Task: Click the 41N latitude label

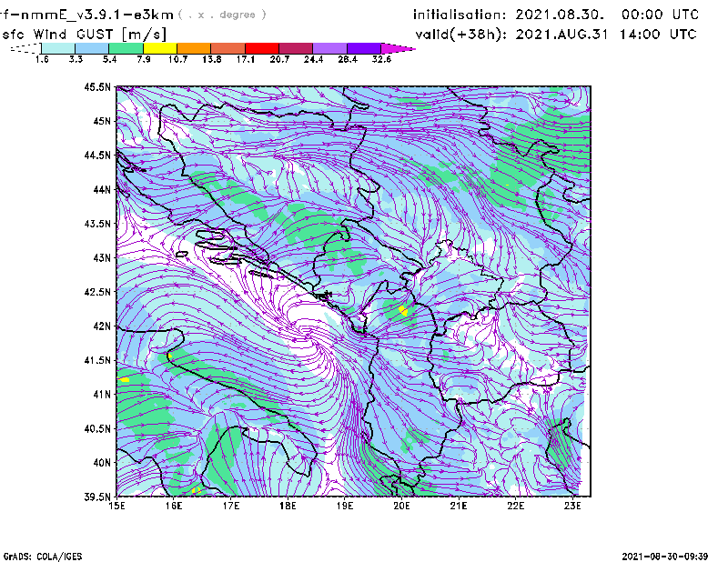Action: (x=102, y=395)
